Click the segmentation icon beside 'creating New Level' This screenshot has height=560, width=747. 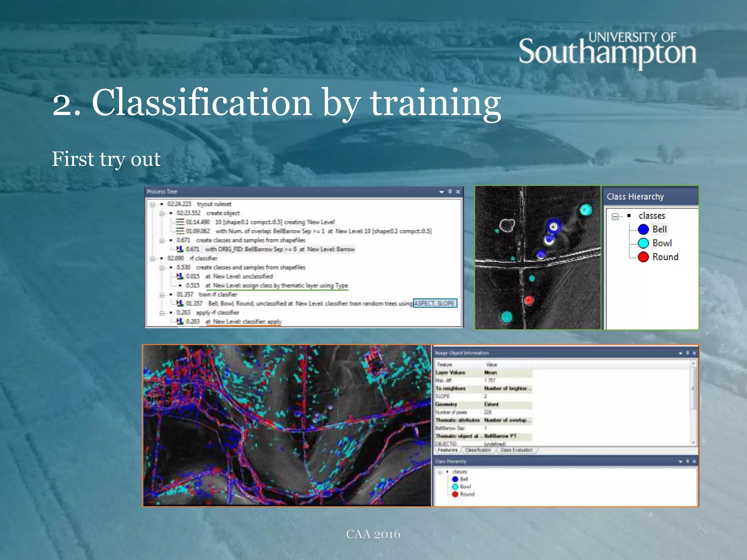click(x=180, y=222)
